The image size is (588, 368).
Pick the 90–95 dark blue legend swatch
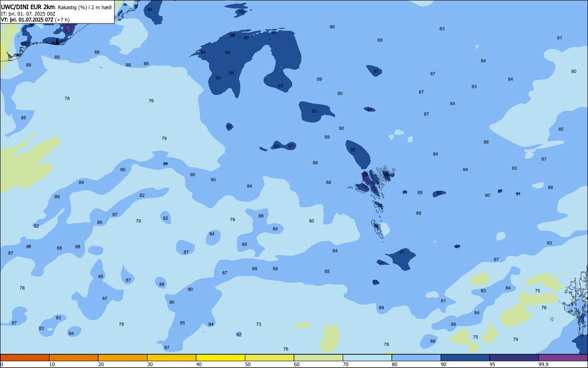[x=465, y=357]
